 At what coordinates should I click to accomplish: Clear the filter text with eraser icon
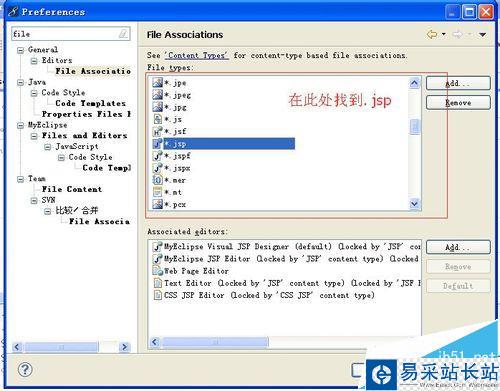pyautogui.click(x=123, y=33)
